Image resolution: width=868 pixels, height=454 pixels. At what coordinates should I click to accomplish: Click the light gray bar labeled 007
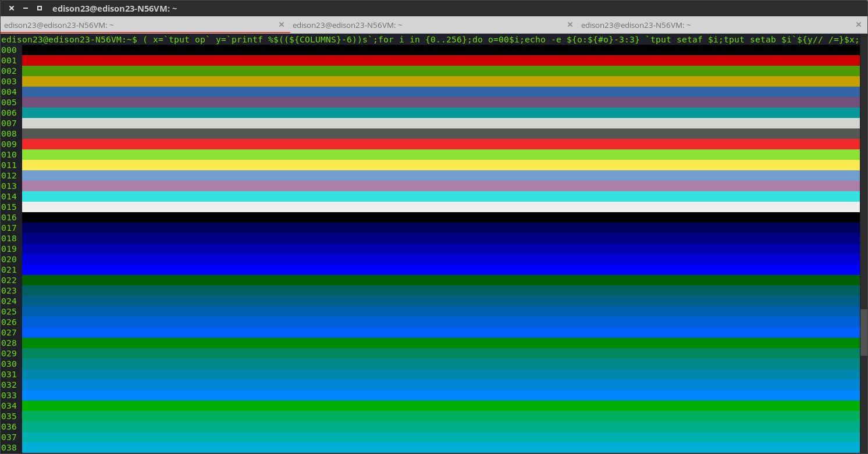click(441, 123)
